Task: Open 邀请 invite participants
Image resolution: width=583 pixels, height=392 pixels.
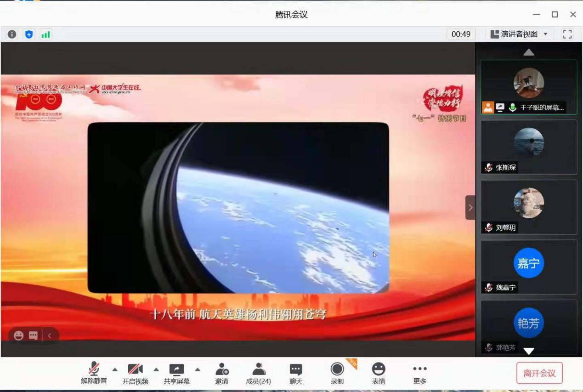Action: (x=222, y=373)
